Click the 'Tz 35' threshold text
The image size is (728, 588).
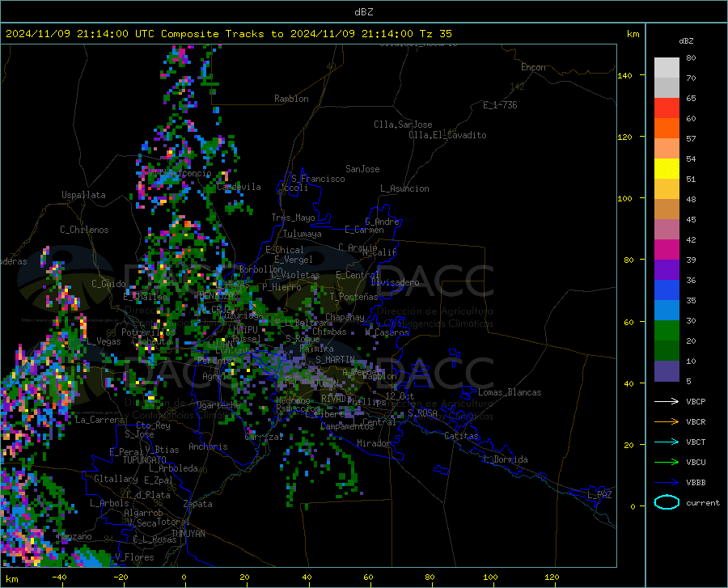[x=435, y=34]
